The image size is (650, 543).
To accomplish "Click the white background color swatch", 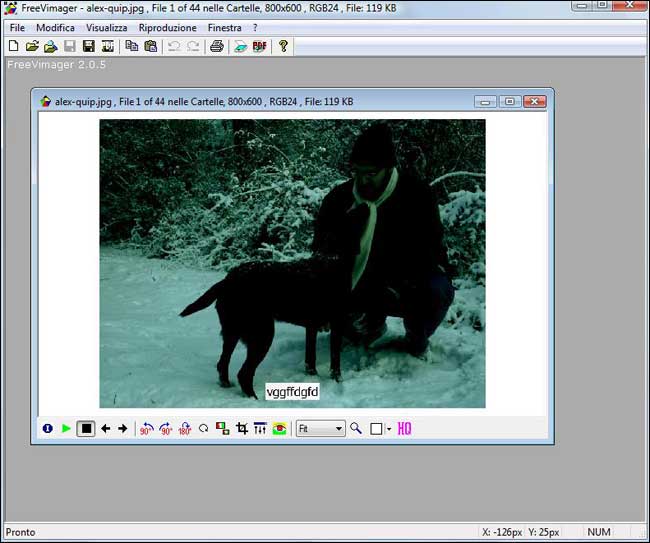I will click(376, 429).
